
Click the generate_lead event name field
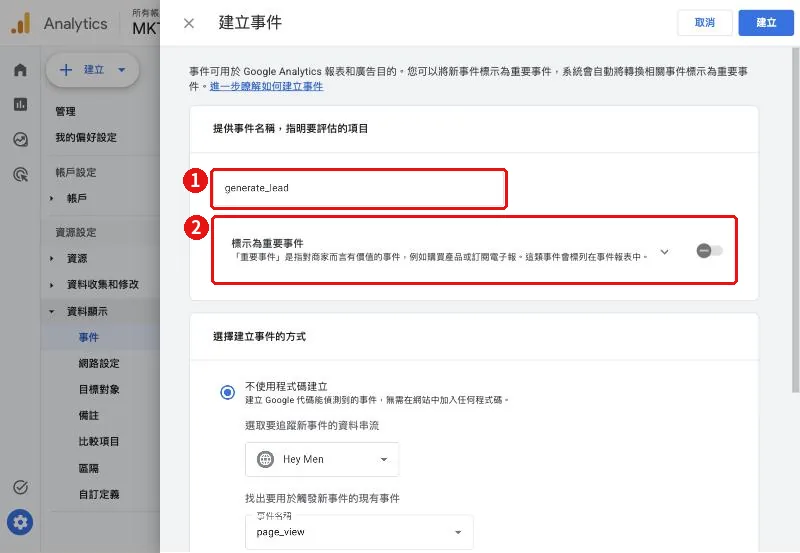[x=359, y=188]
